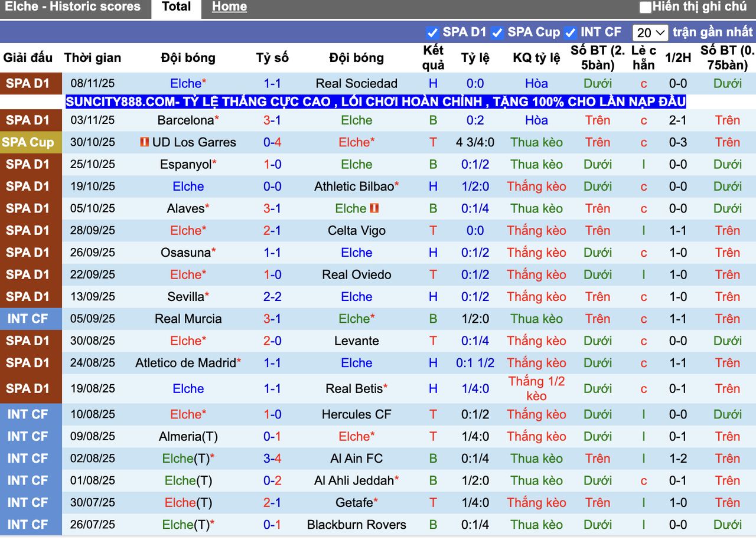Screen dimensions: 756x540
Task: Uncheck the SPA Cup filter checkbox
Action: coord(497,32)
